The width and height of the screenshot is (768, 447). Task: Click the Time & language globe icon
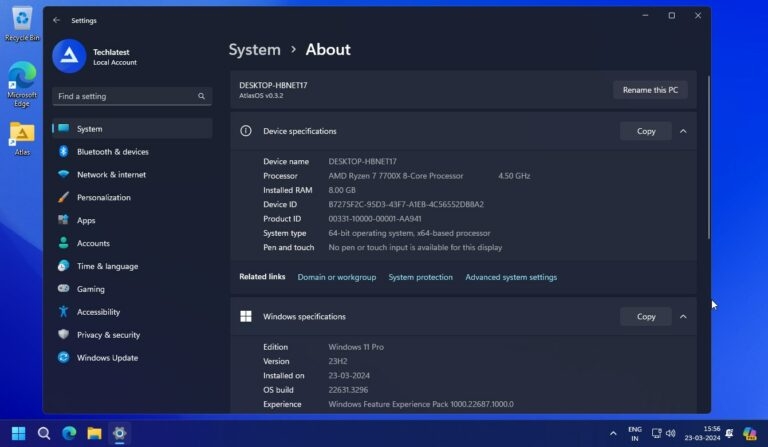[63, 266]
